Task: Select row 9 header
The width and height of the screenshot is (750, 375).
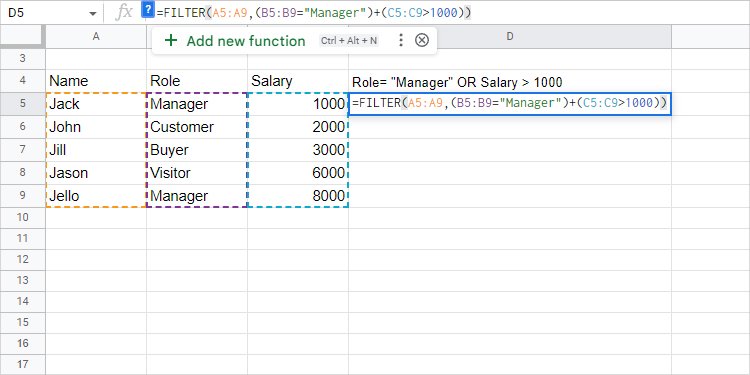Action: [x=23, y=196]
